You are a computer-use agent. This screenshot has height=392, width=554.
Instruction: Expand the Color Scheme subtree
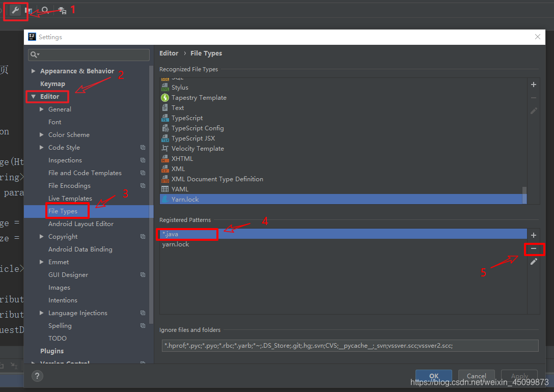(x=42, y=135)
